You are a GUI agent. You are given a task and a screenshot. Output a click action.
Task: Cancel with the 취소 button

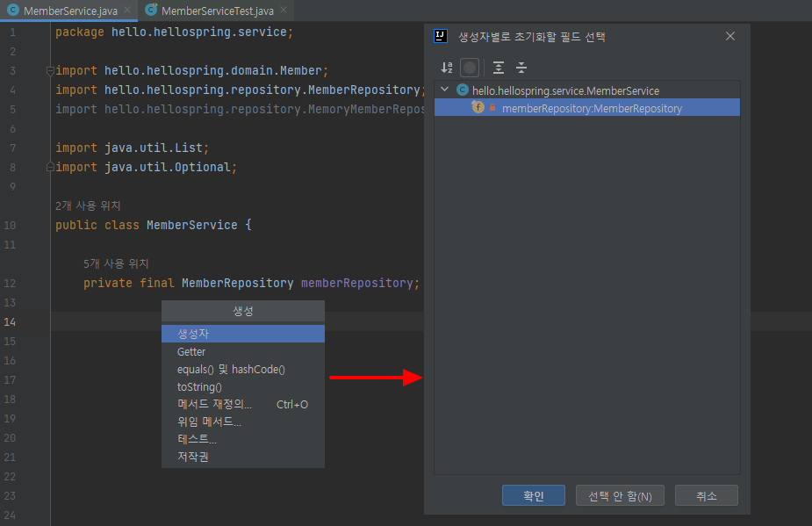pos(707,496)
